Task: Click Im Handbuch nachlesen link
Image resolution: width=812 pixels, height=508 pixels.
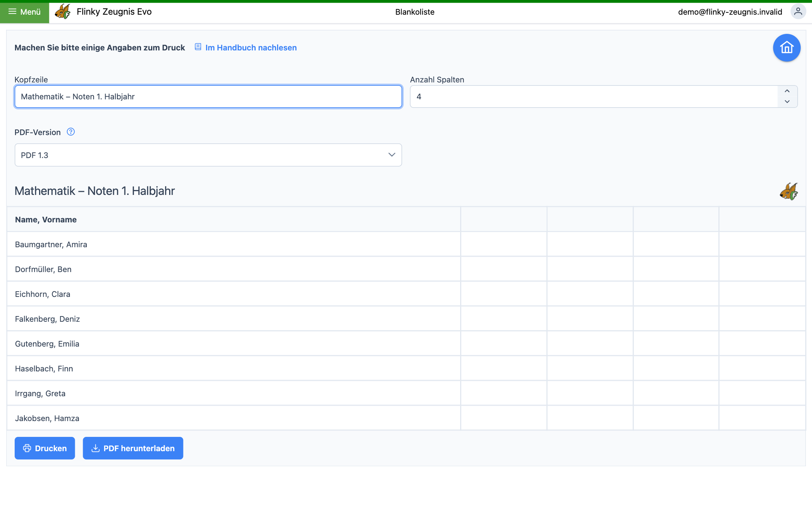Action: [x=251, y=48]
